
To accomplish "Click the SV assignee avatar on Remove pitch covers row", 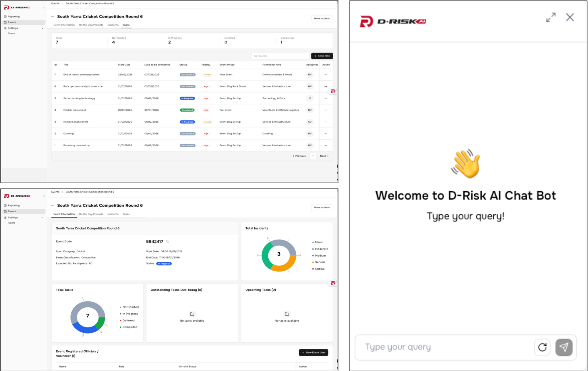I will (x=310, y=122).
